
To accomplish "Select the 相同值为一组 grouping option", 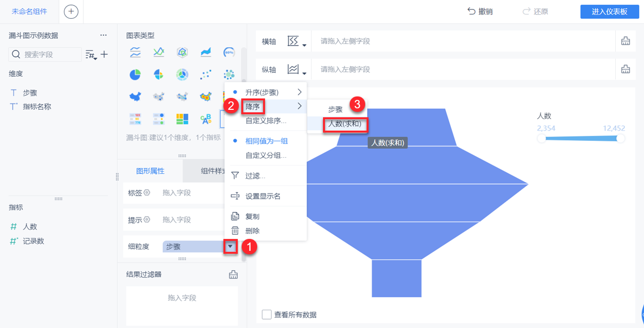I will [266, 141].
